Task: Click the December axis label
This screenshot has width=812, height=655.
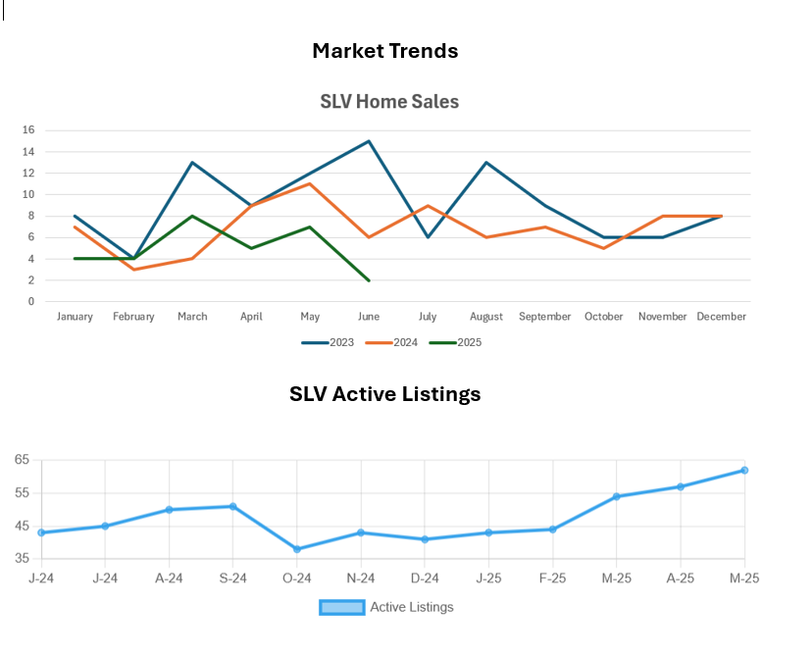Action: (721, 317)
